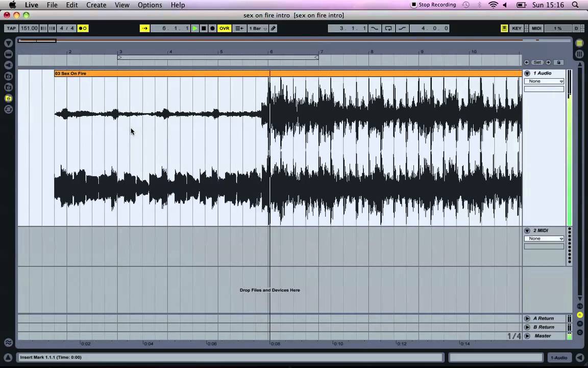Open the Edit menu
Image resolution: width=588 pixels, height=368 pixels.
(71, 5)
